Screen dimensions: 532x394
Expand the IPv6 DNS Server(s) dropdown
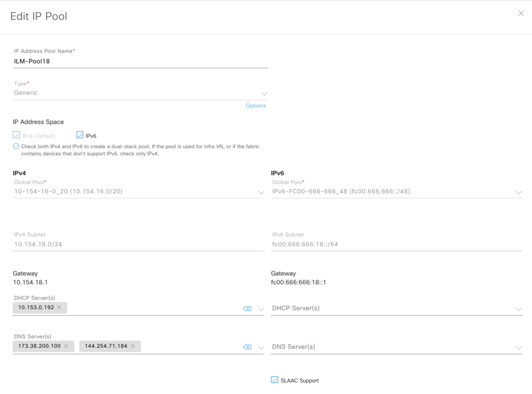[518, 347]
